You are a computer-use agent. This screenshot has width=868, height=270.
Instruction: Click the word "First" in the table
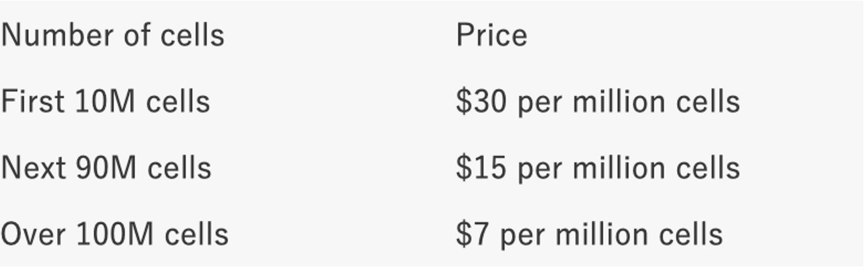[33, 101]
